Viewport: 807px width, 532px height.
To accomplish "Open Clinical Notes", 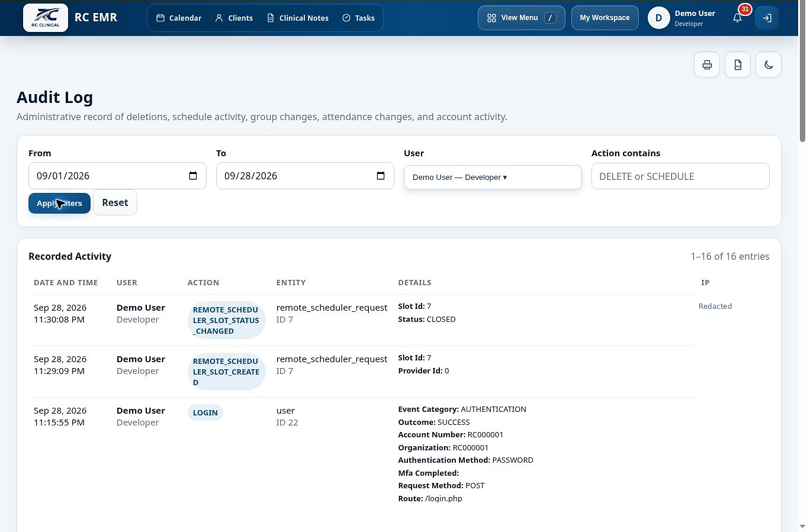I will pos(298,18).
